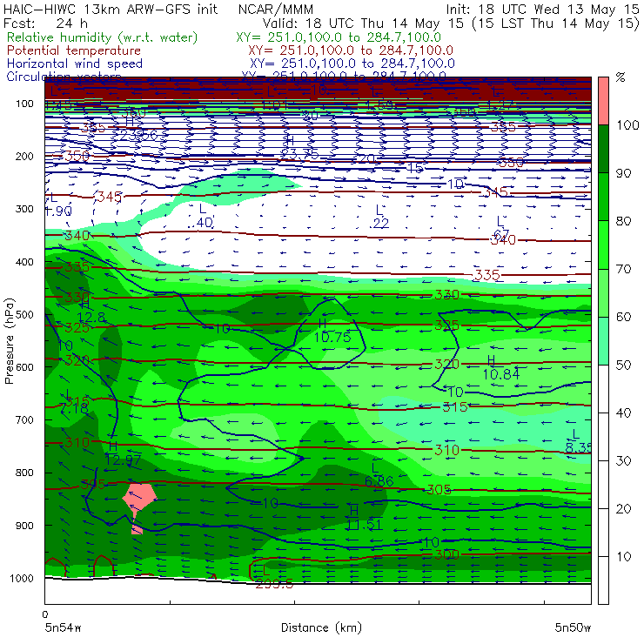
Task: Click the '200' pressure axis tick label
Action: click(24, 156)
